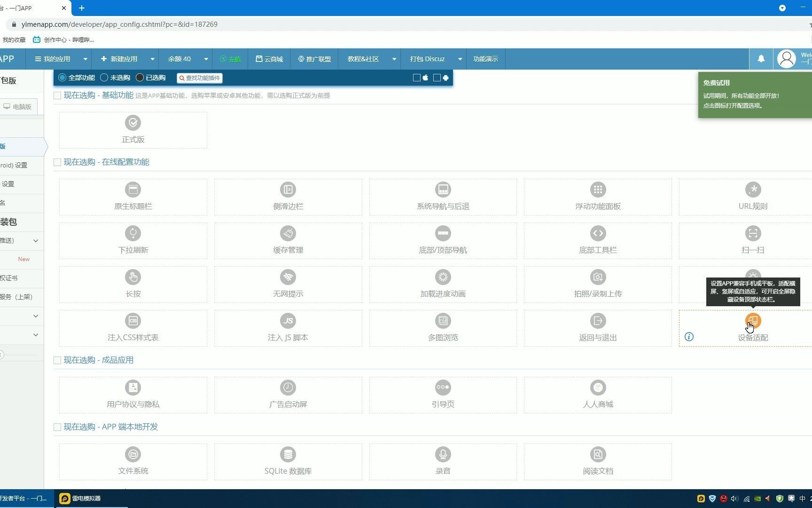Open the 多图浏览 icon
The height and width of the screenshot is (508, 812).
(x=443, y=321)
